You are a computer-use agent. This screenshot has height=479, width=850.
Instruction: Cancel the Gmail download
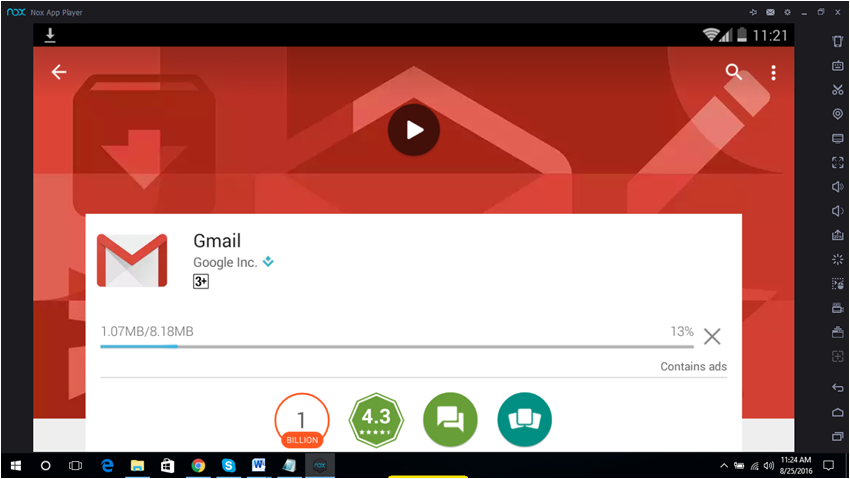point(711,336)
